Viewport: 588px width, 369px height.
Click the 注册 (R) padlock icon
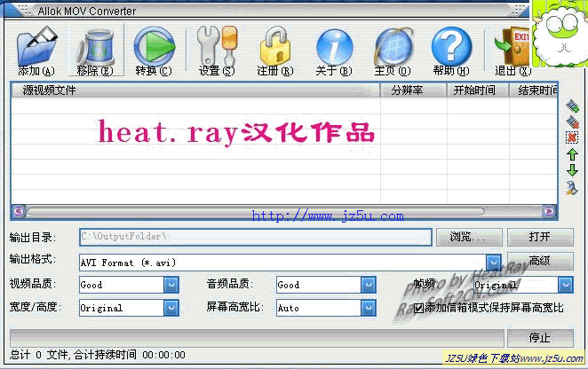tap(275, 46)
